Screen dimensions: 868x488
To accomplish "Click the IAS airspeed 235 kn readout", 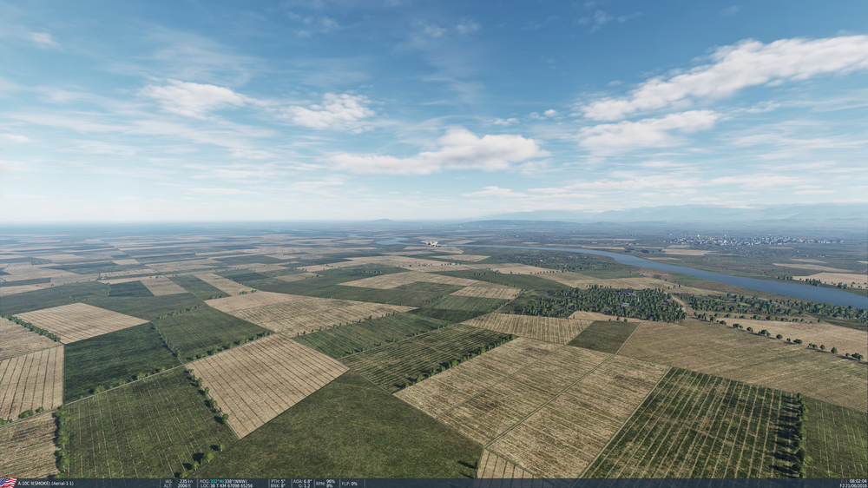I will point(179,481).
